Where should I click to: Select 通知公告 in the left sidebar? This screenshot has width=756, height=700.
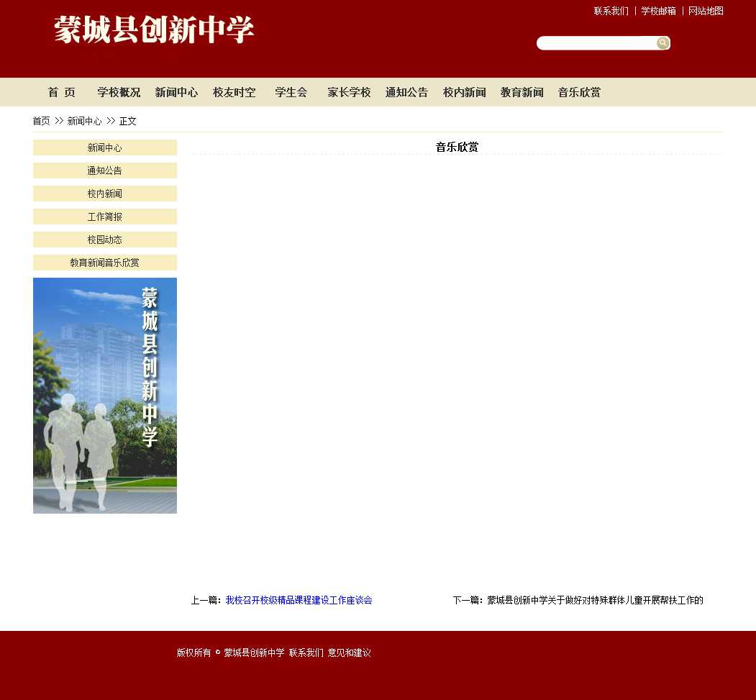point(105,171)
